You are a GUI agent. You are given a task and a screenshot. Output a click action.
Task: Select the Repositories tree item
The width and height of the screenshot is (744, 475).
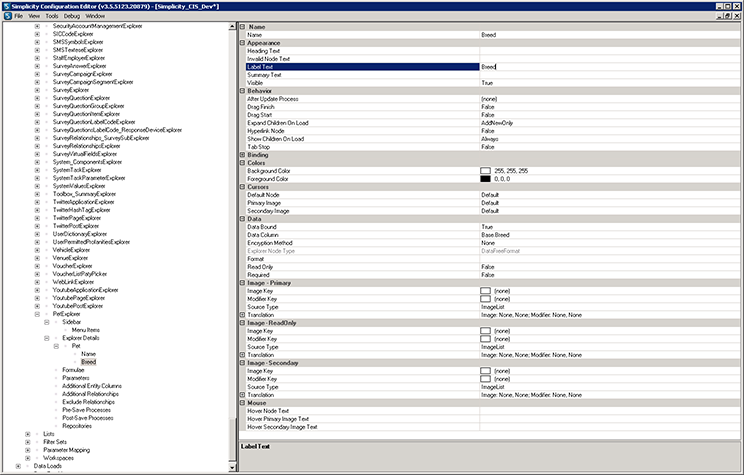point(77,426)
